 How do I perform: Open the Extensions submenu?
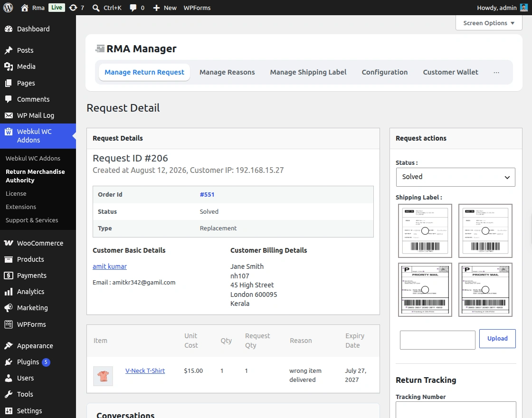click(x=21, y=207)
